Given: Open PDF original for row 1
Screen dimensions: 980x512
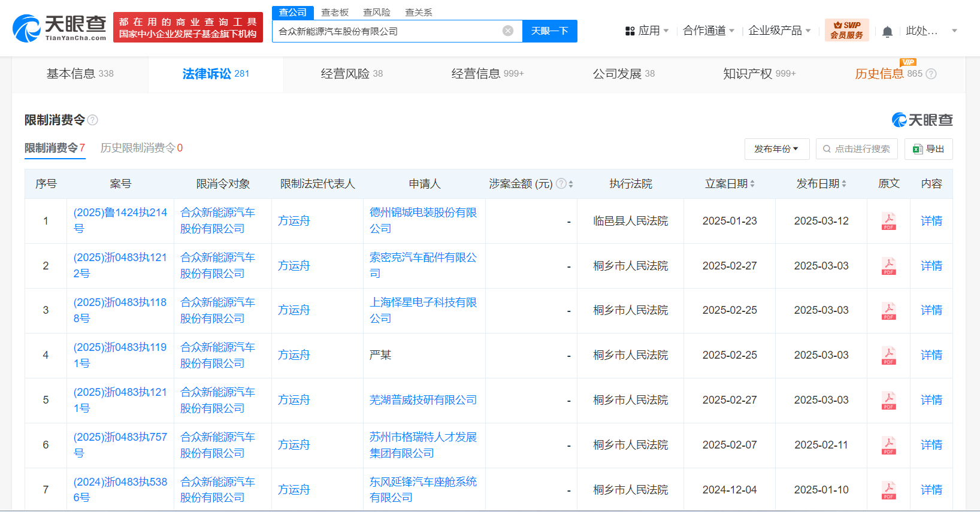Looking at the screenshot, I should coord(888,221).
